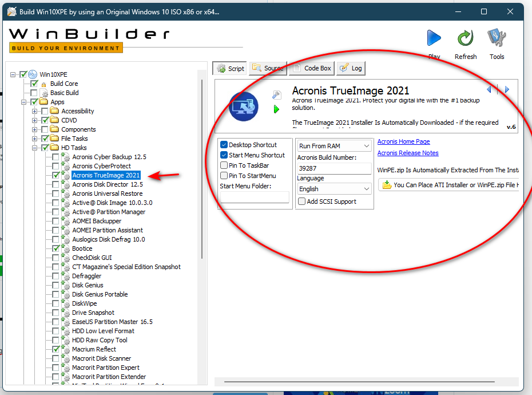
Task: Open the Acronis Release Notes link
Action: (408, 153)
